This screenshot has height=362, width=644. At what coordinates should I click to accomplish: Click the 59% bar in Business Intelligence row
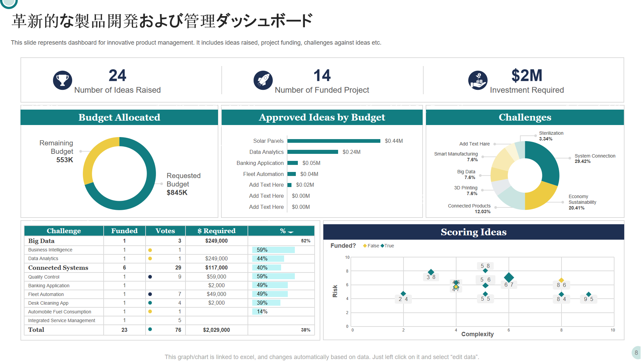(273, 250)
